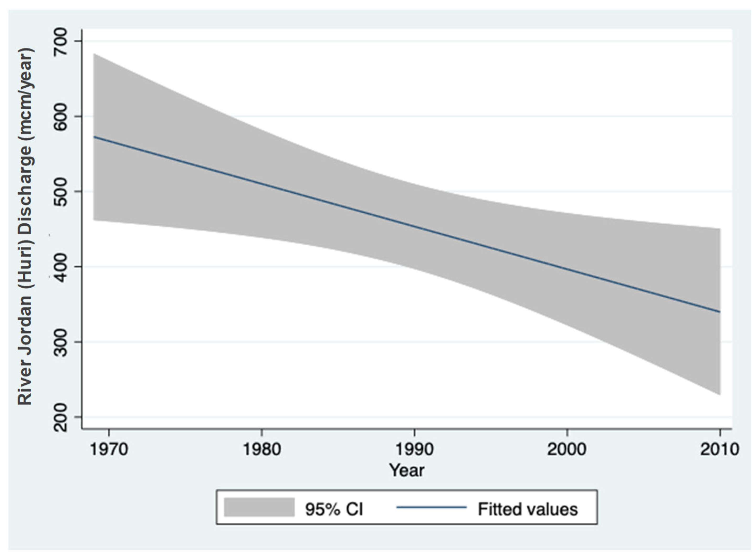
Task: Click the right ending tip of fitted line
Action: pos(720,311)
